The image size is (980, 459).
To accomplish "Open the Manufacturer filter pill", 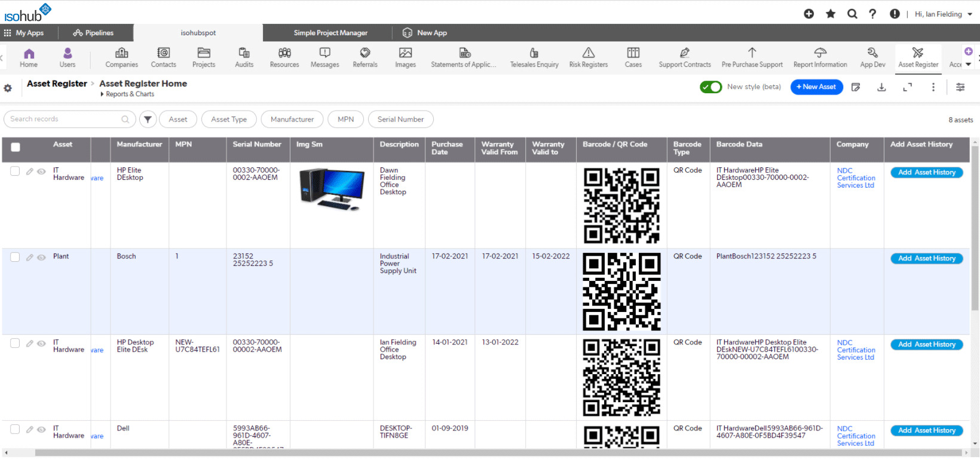I will (292, 120).
